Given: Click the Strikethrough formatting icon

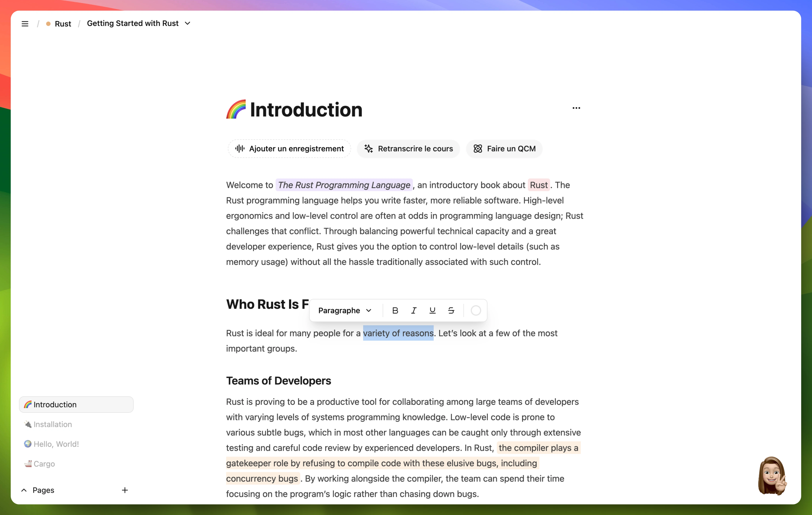Looking at the screenshot, I should pos(451,310).
